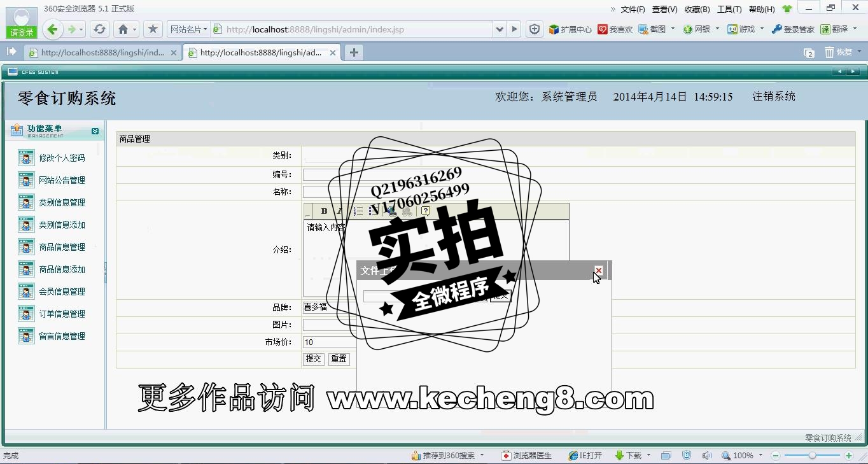Open 扩展中心 extension center
This screenshot has height=464, width=868.
click(x=570, y=29)
